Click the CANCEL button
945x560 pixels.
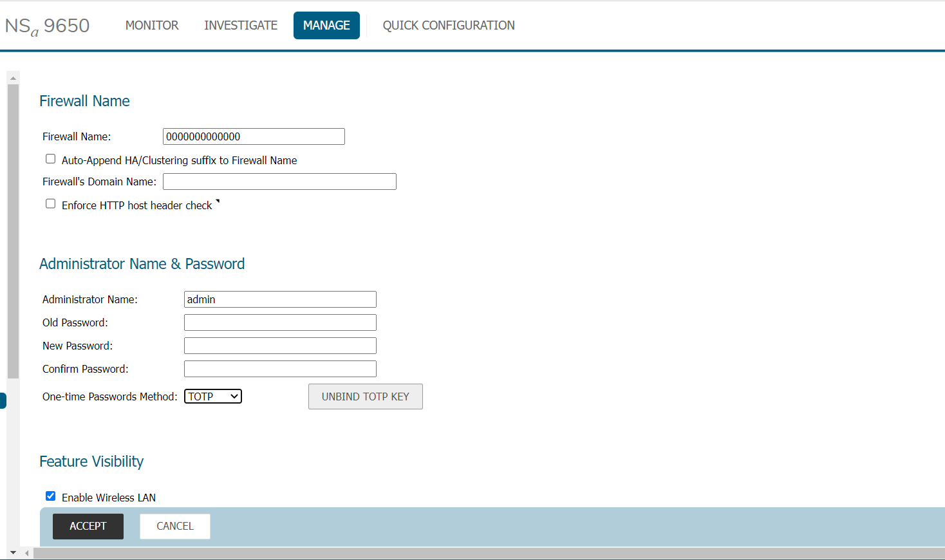coord(175,527)
